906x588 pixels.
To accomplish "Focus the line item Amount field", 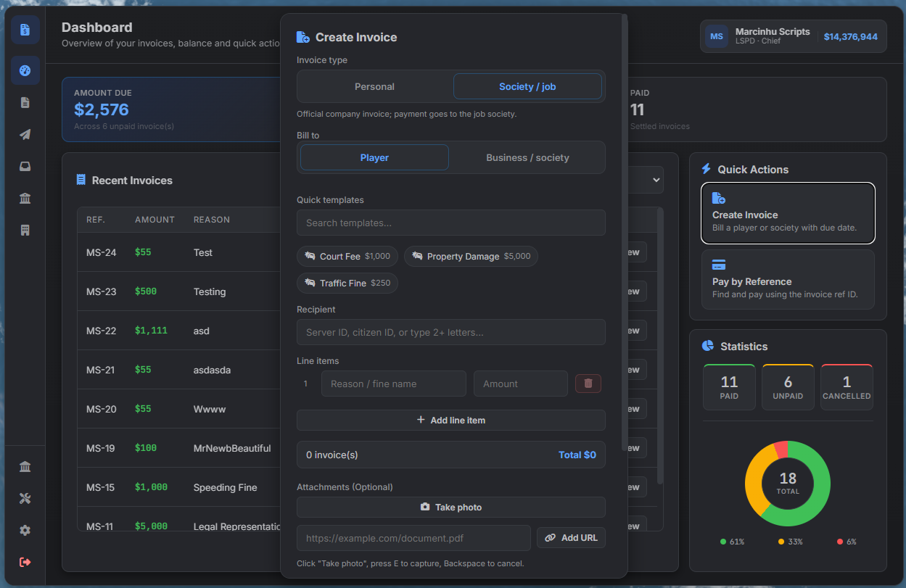I will (x=521, y=384).
